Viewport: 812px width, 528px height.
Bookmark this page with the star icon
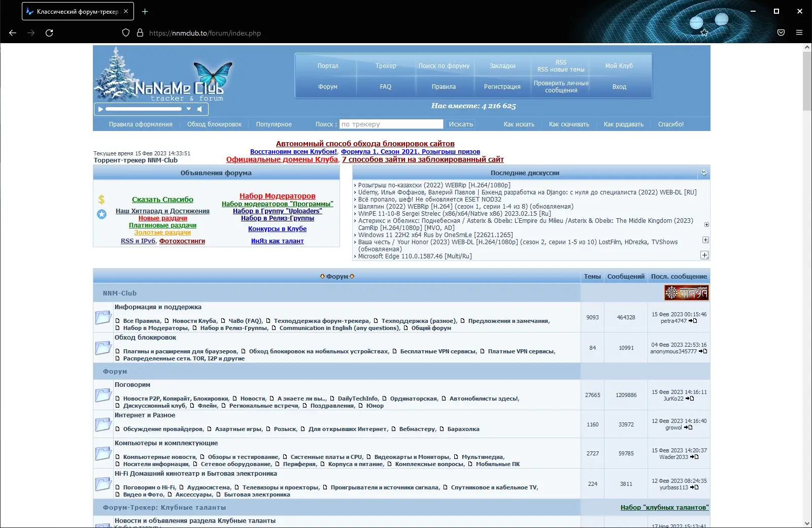click(704, 33)
